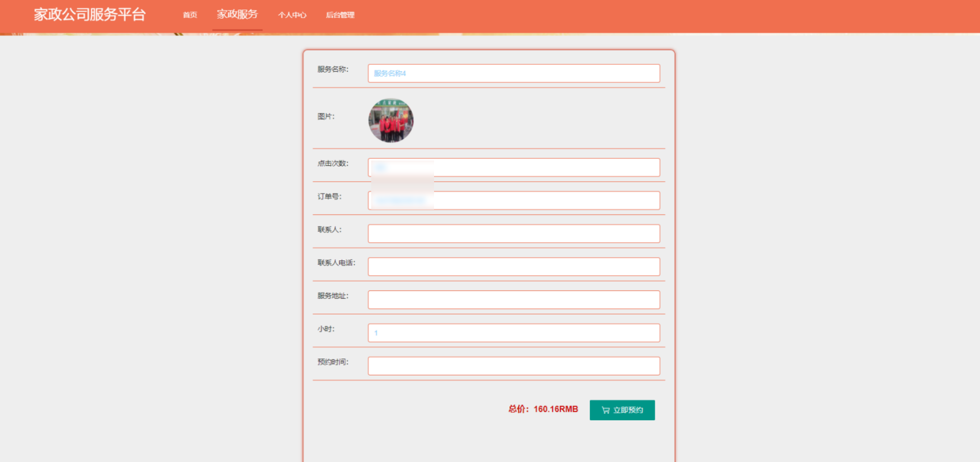Click the 联系人电话 input field
The image size is (980, 462).
(x=514, y=267)
